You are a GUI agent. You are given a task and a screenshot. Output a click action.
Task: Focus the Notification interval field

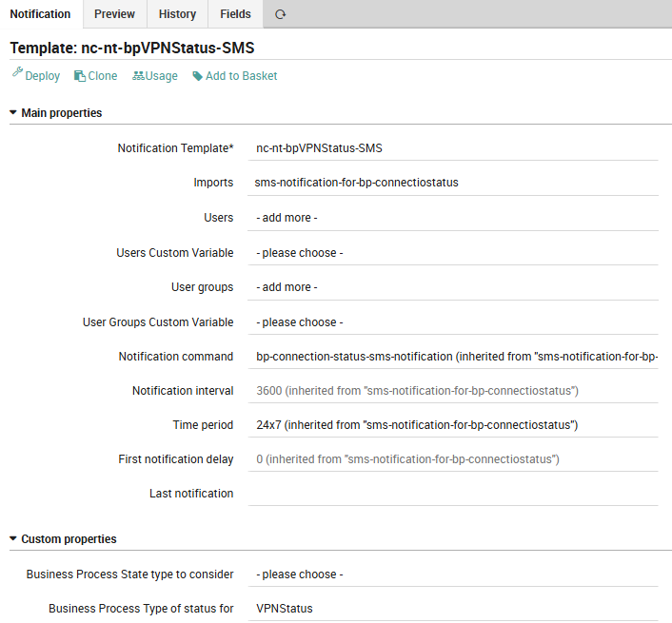point(454,391)
